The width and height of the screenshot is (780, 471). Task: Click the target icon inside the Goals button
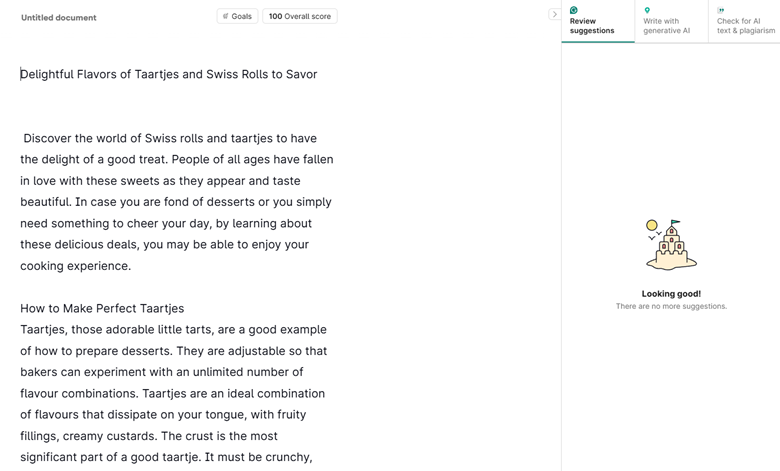tap(226, 16)
